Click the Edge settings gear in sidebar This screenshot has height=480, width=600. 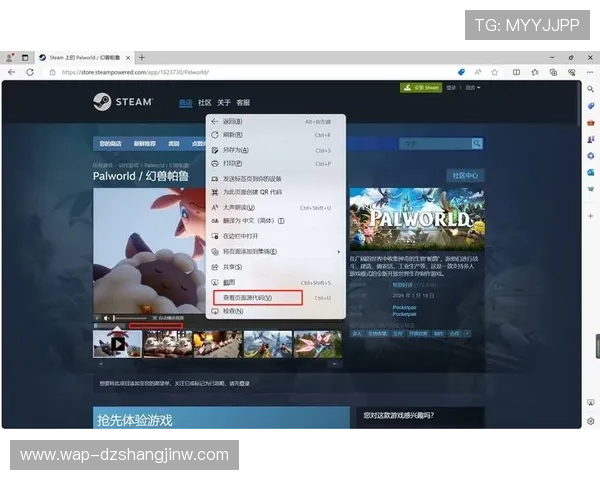[x=591, y=423]
